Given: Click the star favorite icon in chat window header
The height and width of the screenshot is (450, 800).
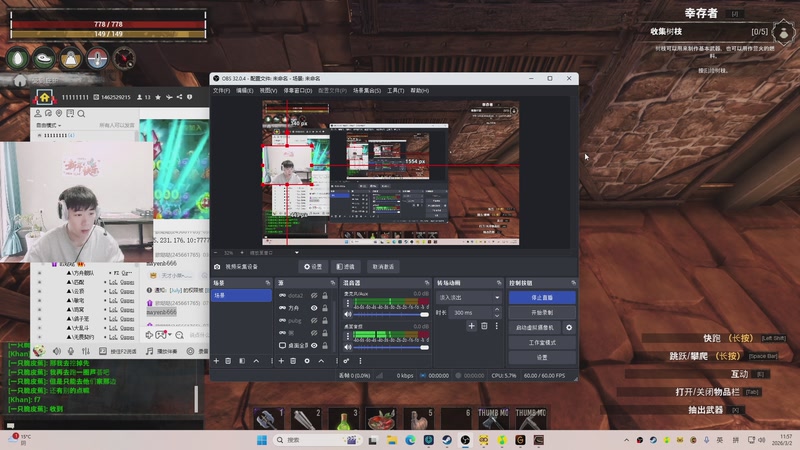Looking at the screenshot, I should [x=158, y=97].
